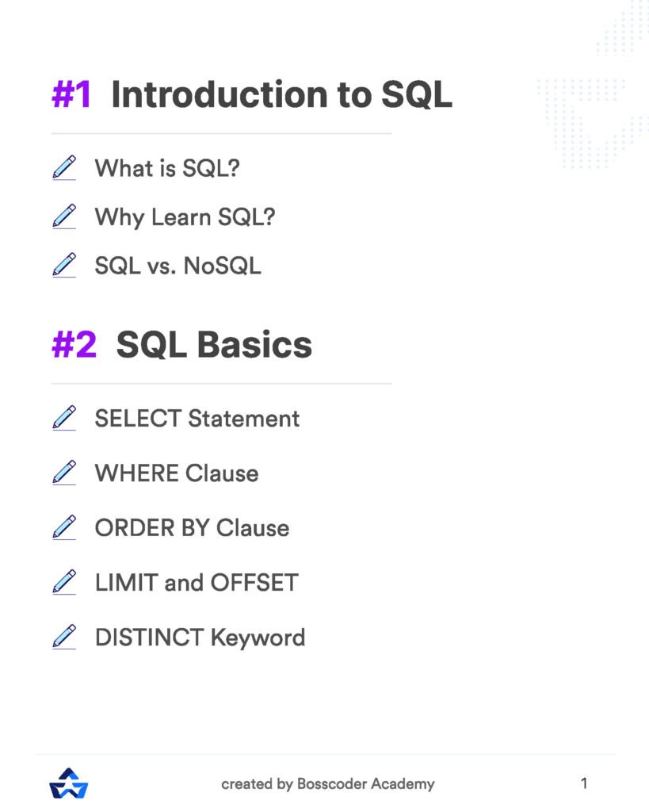Click the pencil icon beside SELECT Statement
Image resolution: width=649 pixels, height=812 pixels.
pos(64,418)
